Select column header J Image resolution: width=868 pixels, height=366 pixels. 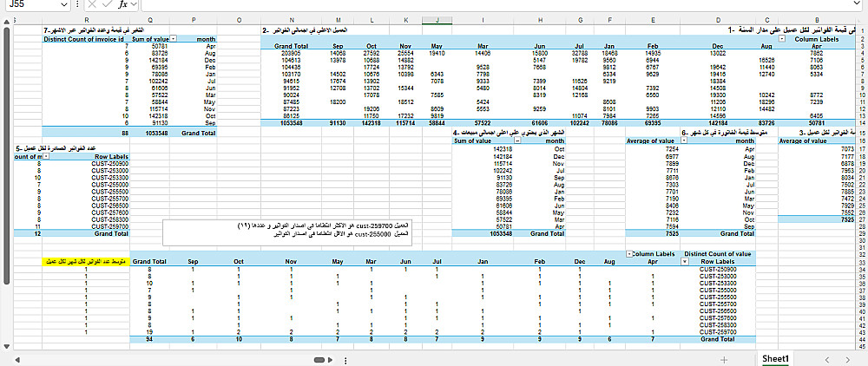click(x=437, y=21)
